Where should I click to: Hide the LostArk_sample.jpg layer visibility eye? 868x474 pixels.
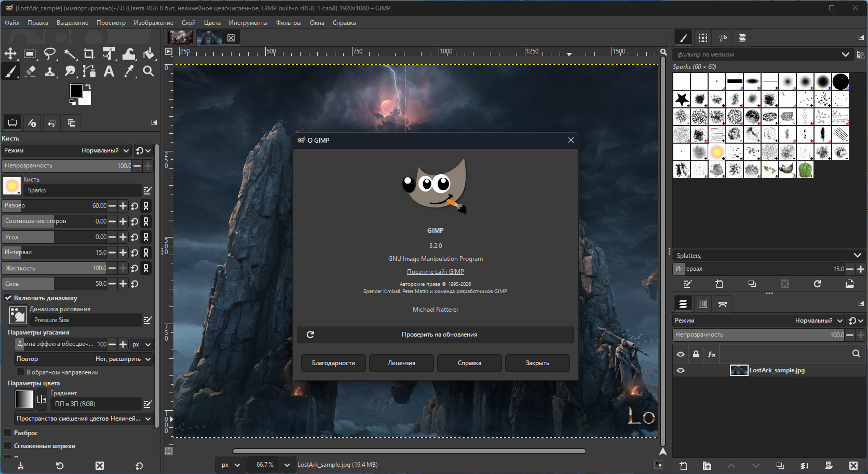pyautogui.click(x=681, y=370)
